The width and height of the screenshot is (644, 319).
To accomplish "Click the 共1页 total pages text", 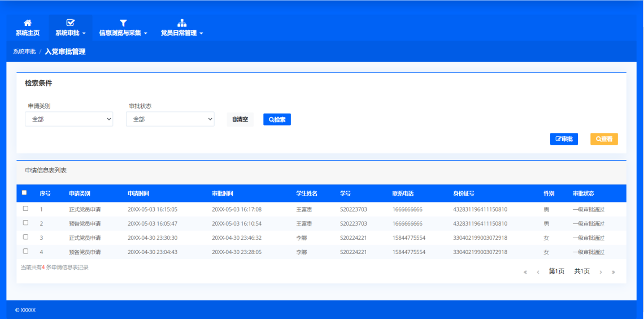I will (x=582, y=271).
